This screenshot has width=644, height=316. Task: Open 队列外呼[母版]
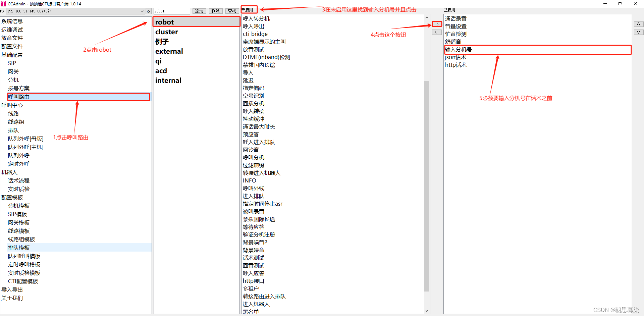(26, 139)
